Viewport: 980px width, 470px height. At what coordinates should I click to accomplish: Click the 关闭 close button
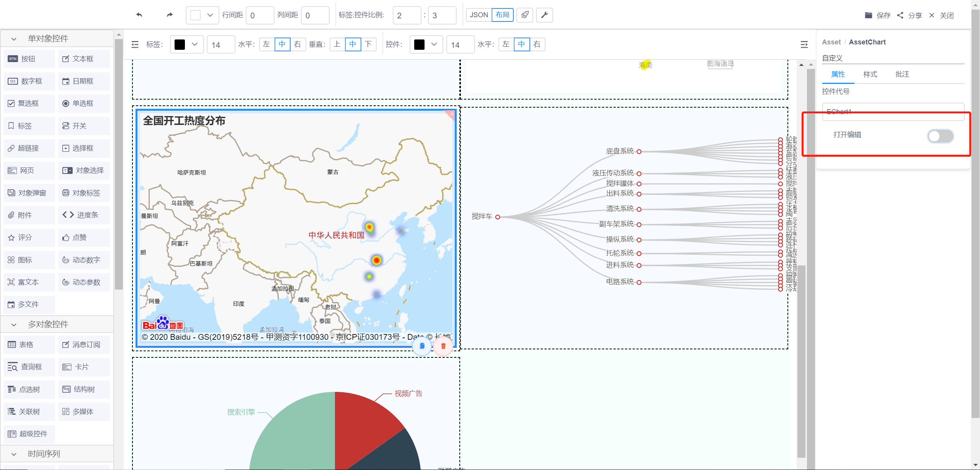(942, 15)
